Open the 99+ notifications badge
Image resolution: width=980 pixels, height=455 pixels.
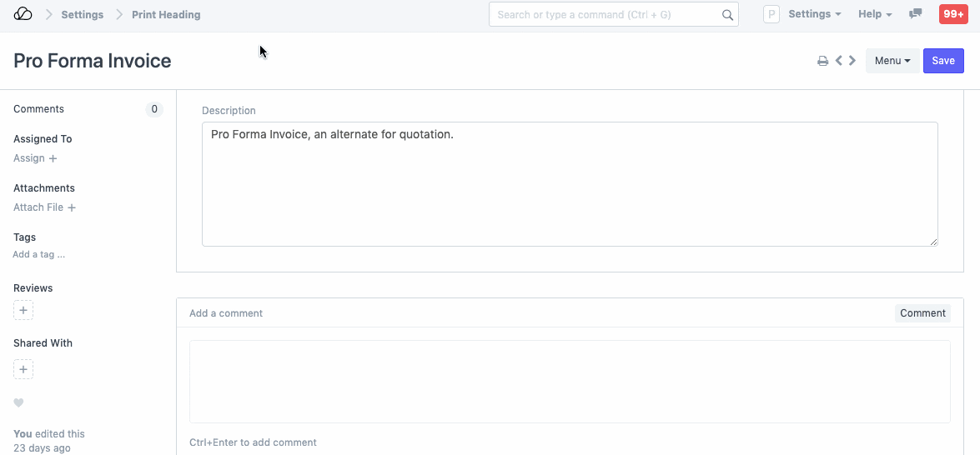953,14
